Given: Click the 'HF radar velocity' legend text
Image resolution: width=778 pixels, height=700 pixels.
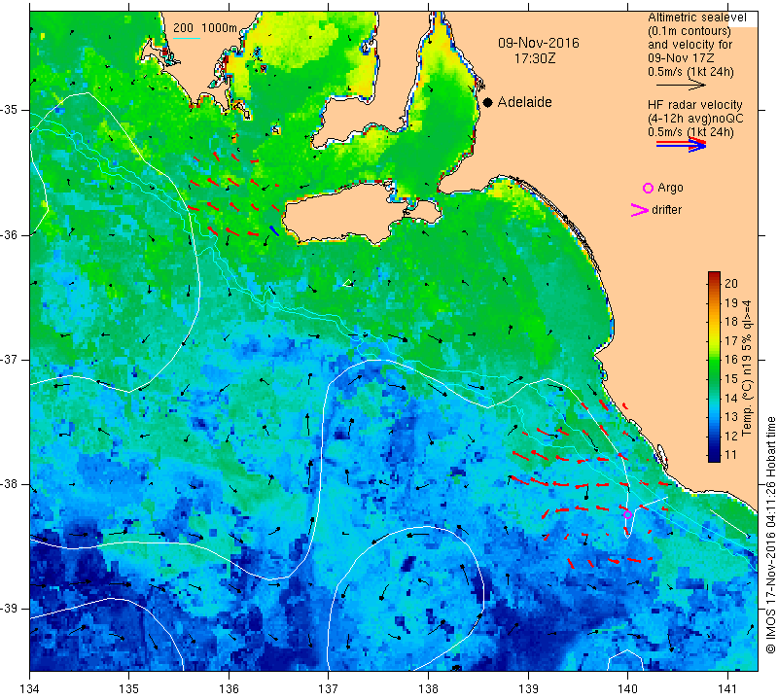Looking at the screenshot, I should pos(694,105).
